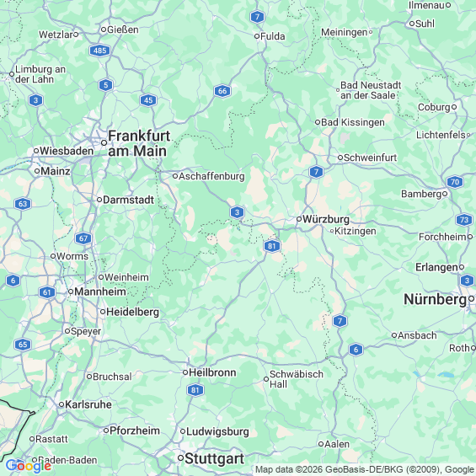Select the Route 61 shield near Mannheim
Screen dimensions: 476x476
[47, 292]
